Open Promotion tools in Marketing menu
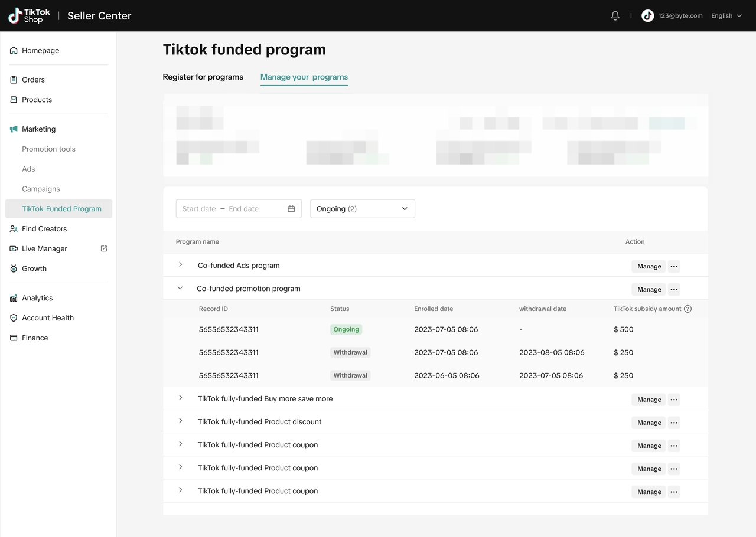Screen dimensions: 756x537 pos(48,149)
